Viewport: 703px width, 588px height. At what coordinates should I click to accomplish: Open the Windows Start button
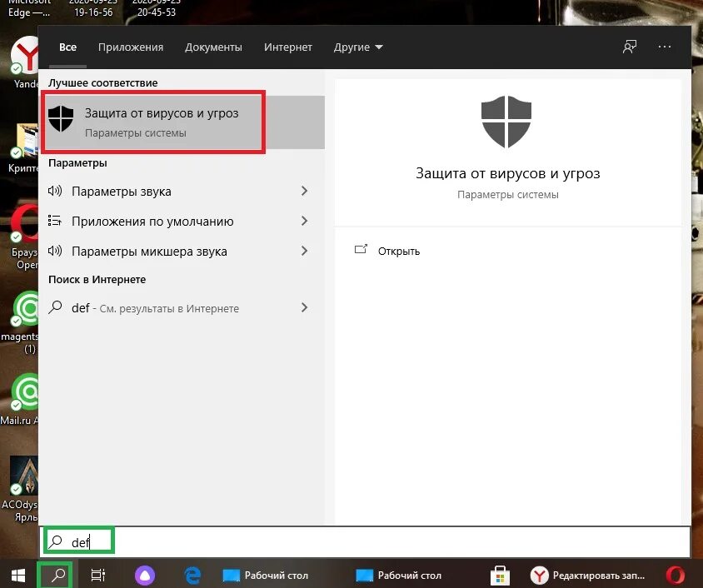click(x=18, y=575)
